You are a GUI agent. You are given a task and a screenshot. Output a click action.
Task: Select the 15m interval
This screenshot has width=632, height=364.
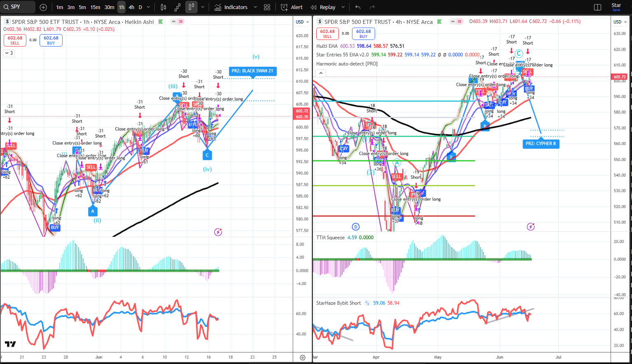[x=95, y=7]
